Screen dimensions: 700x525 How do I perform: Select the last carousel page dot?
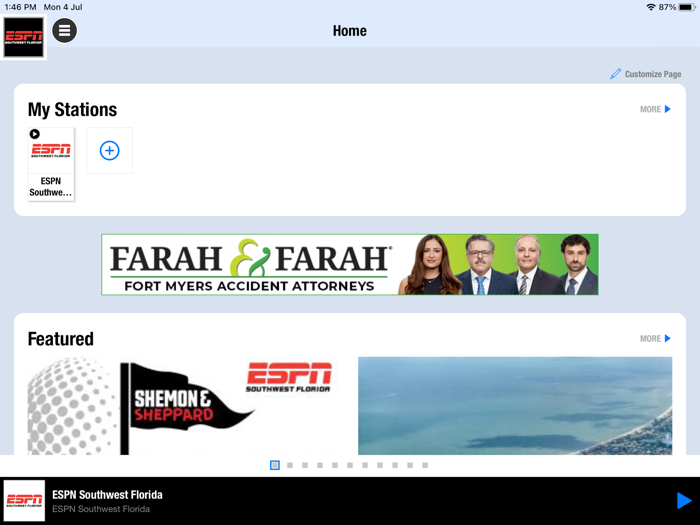[x=425, y=466]
